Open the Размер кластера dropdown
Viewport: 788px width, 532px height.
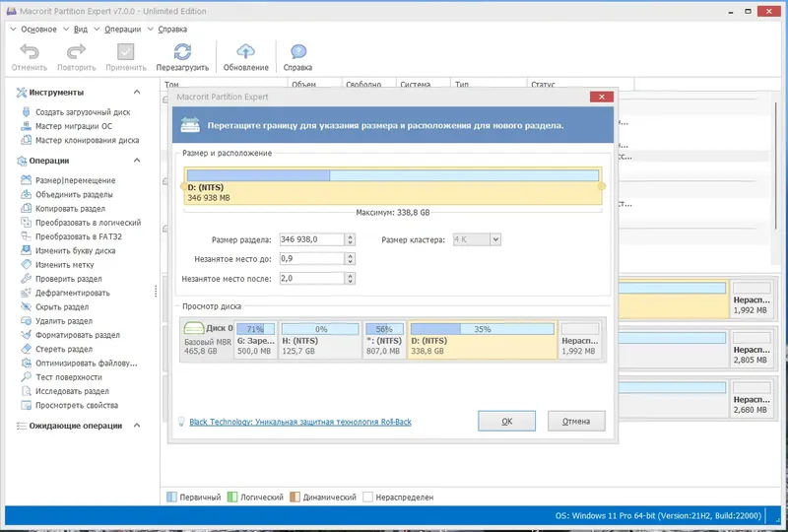pyautogui.click(x=495, y=239)
